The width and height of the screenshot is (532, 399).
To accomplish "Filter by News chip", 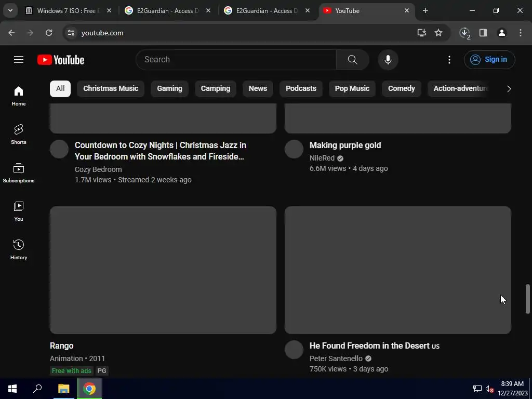I will tap(258, 88).
